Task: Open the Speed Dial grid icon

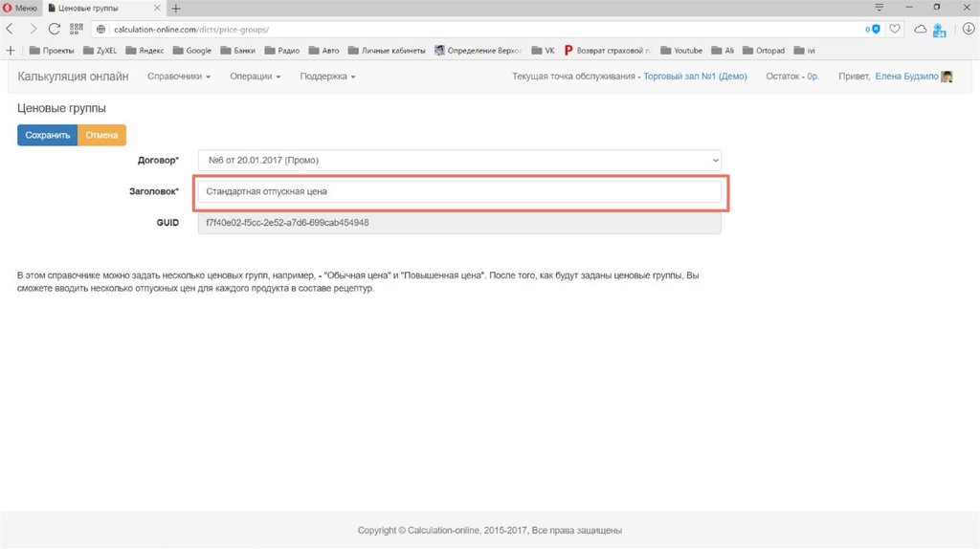Action: tap(77, 30)
